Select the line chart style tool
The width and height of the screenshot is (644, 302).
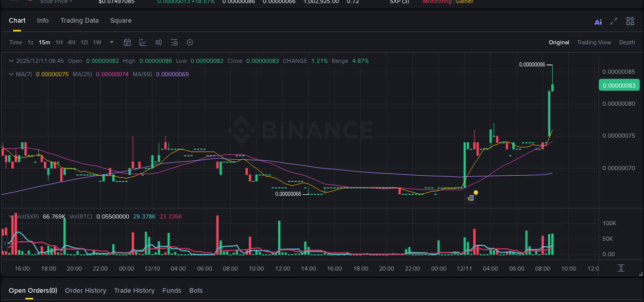coord(143,42)
